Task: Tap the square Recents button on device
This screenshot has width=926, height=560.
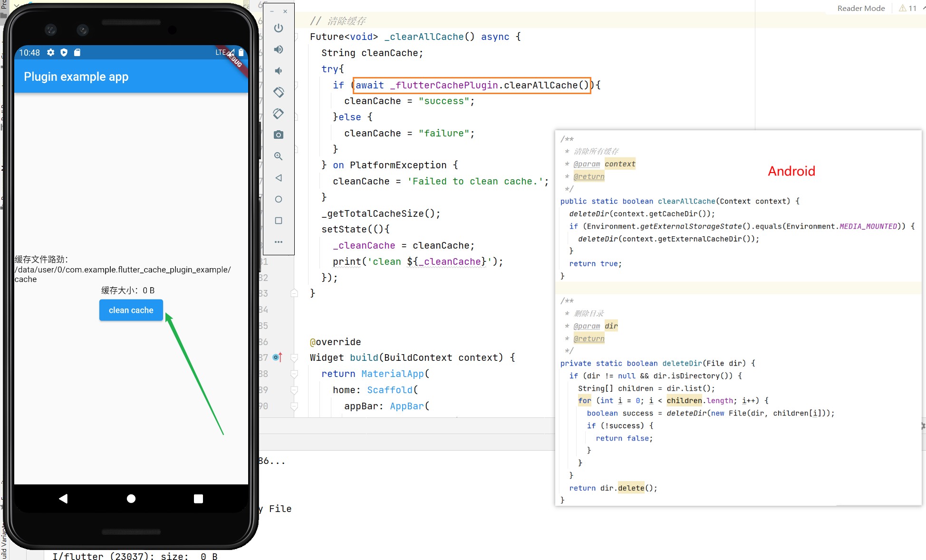Action: pyautogui.click(x=198, y=499)
